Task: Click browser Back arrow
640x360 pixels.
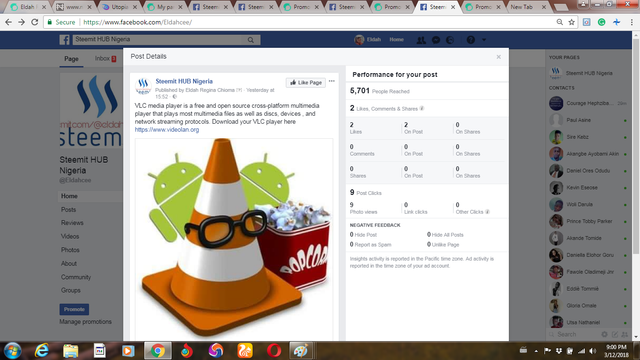Action: point(8,22)
